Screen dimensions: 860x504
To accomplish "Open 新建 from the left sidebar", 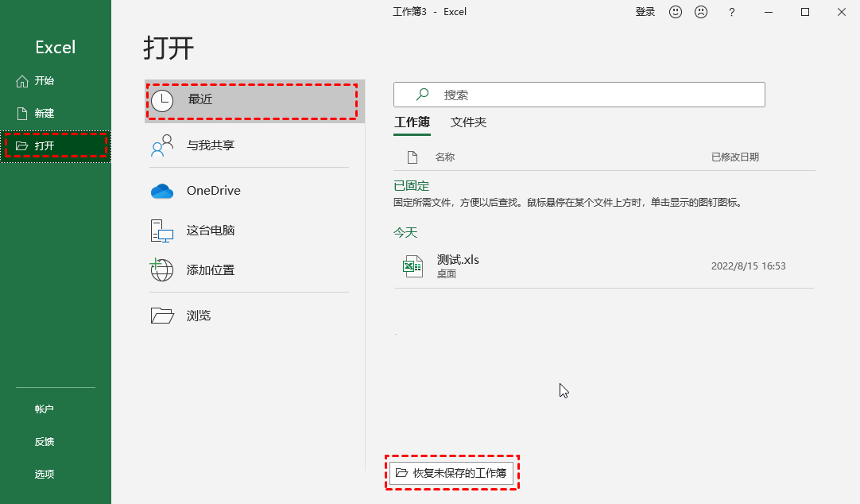I will coord(44,113).
